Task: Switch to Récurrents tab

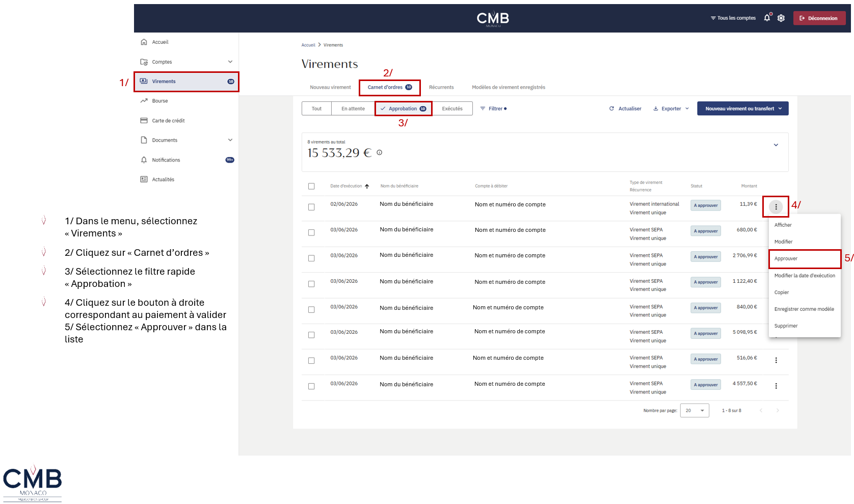Action: (x=441, y=88)
